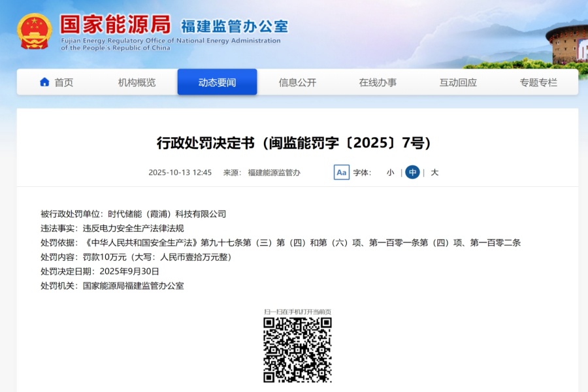Select the 动态要闻 navigation tab
Viewport: 588px width, 392px height.
pyautogui.click(x=217, y=82)
